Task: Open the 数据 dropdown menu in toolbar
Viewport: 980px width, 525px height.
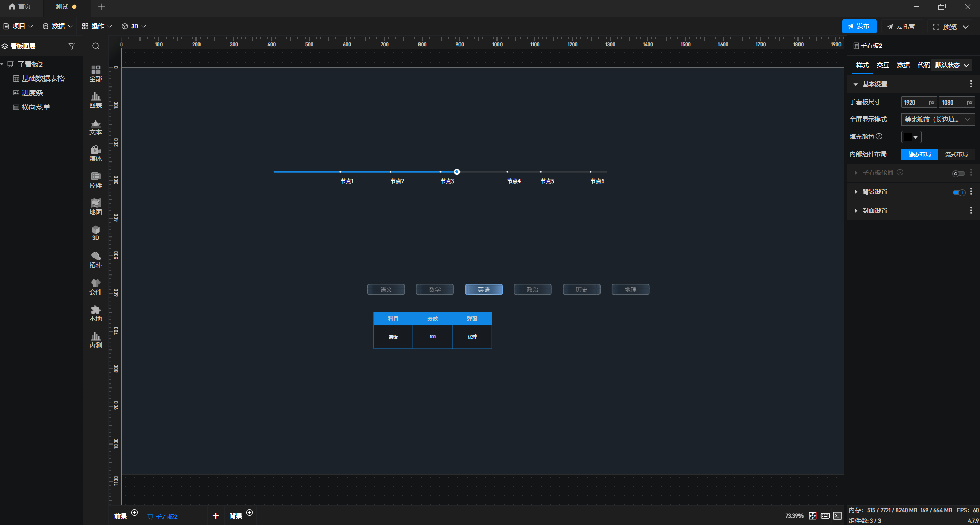Action: coord(57,26)
